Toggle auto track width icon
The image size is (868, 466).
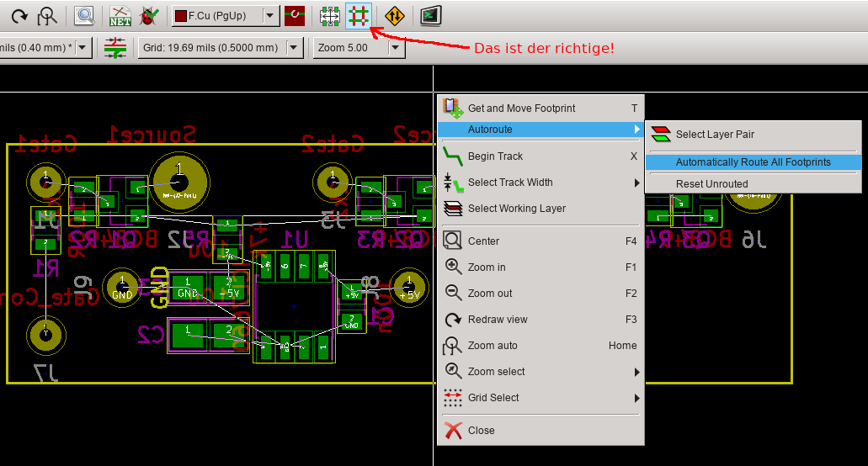click(x=115, y=48)
